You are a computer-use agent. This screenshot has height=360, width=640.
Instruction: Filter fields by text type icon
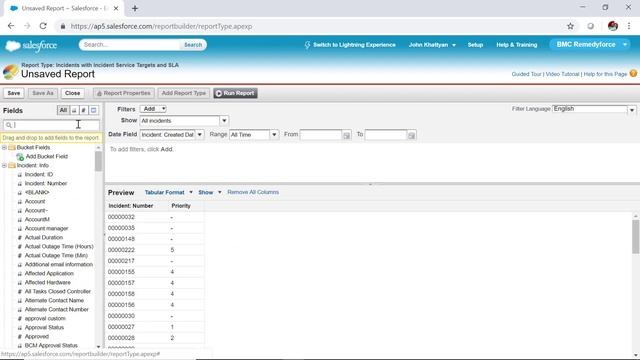click(x=74, y=110)
